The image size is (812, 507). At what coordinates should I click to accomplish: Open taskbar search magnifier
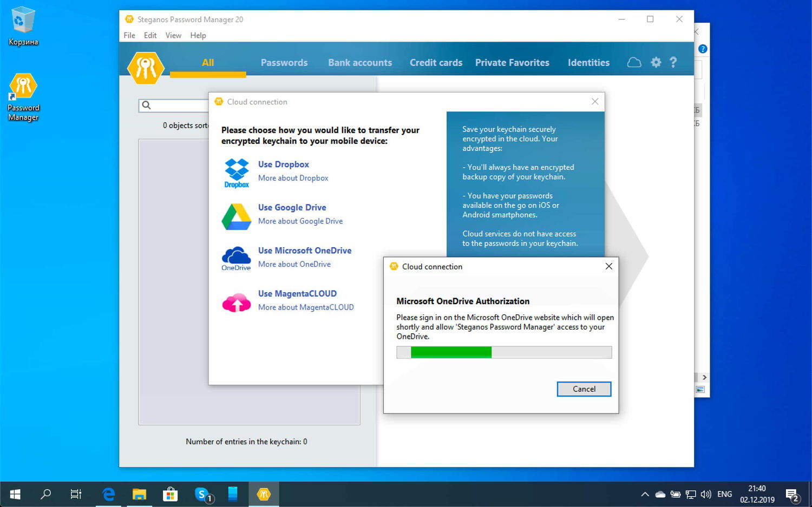click(46, 494)
